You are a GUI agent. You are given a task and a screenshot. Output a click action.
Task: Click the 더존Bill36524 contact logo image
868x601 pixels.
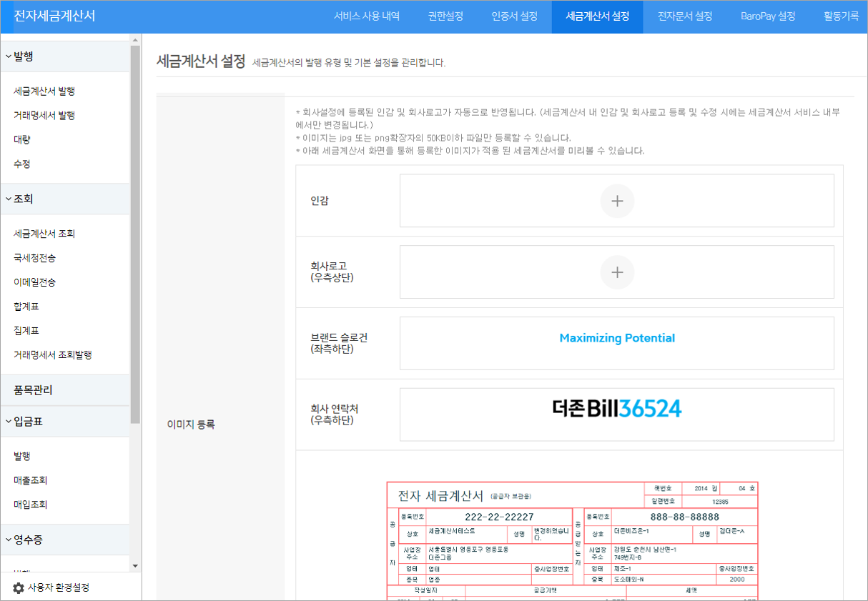click(x=617, y=410)
